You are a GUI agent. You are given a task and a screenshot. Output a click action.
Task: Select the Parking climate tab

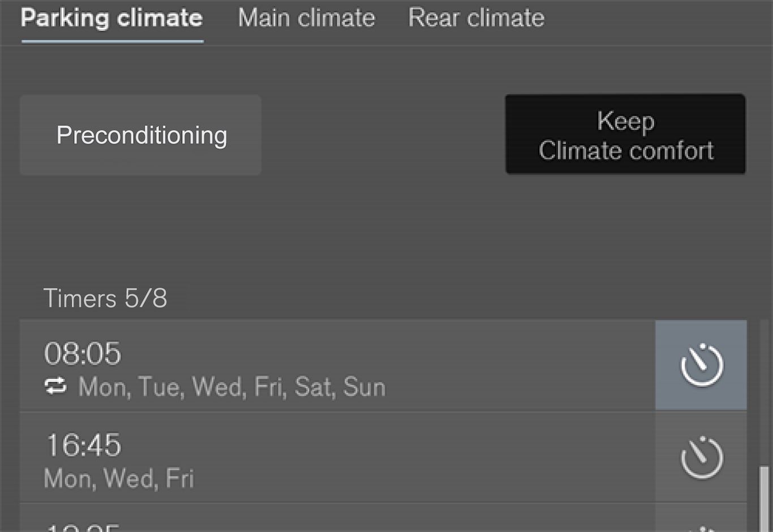coord(111,18)
